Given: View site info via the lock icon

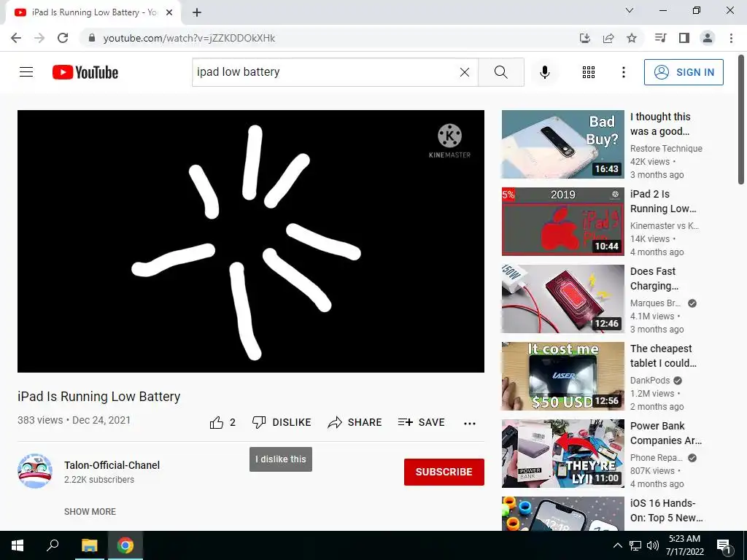Looking at the screenshot, I should coord(92,38).
